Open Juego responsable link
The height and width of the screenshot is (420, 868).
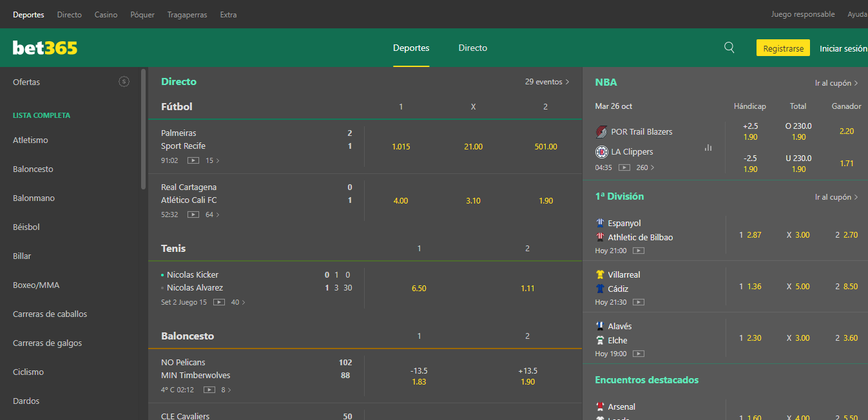(x=803, y=14)
